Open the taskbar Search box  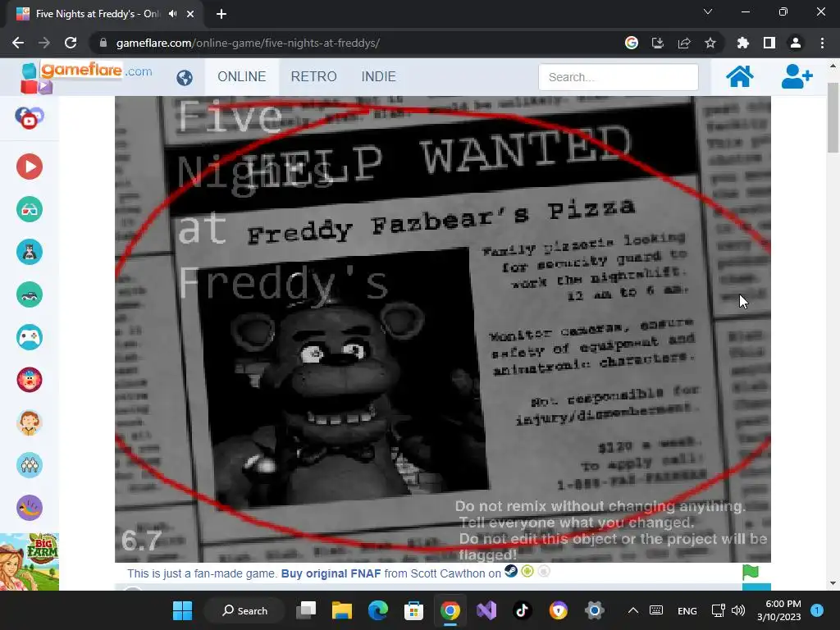coord(245,610)
